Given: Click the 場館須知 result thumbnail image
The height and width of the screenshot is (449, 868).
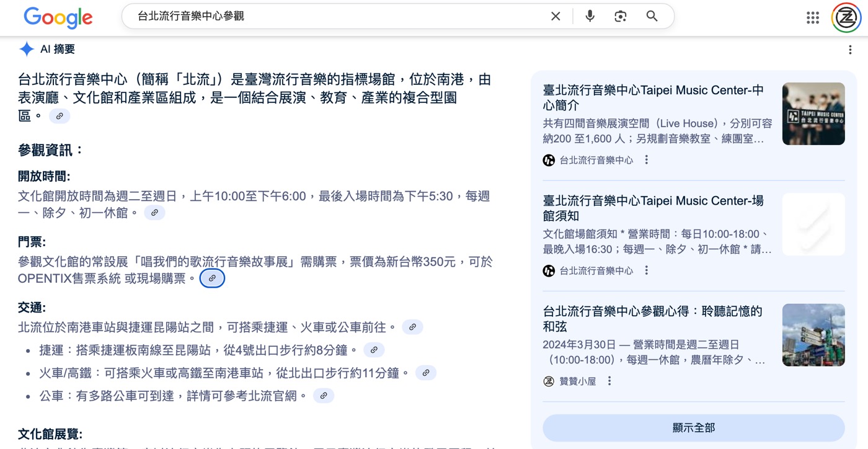Looking at the screenshot, I should click(x=813, y=224).
